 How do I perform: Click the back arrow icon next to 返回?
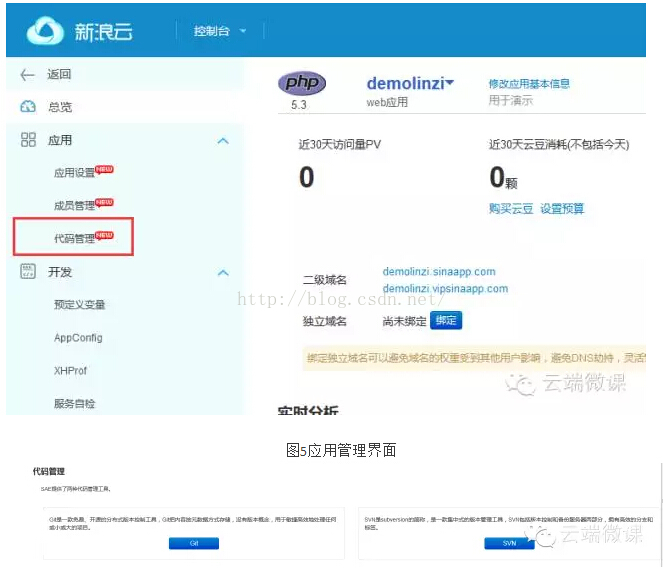(x=28, y=75)
